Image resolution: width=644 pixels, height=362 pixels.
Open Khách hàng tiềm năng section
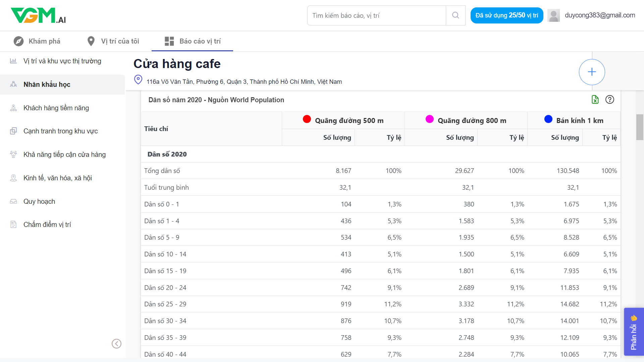56,108
